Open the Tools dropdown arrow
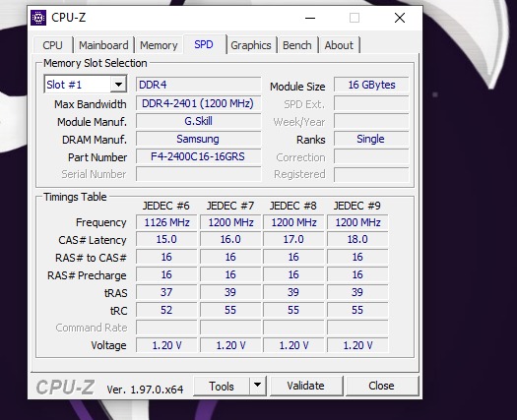This screenshot has height=420, width=517. coord(257,386)
